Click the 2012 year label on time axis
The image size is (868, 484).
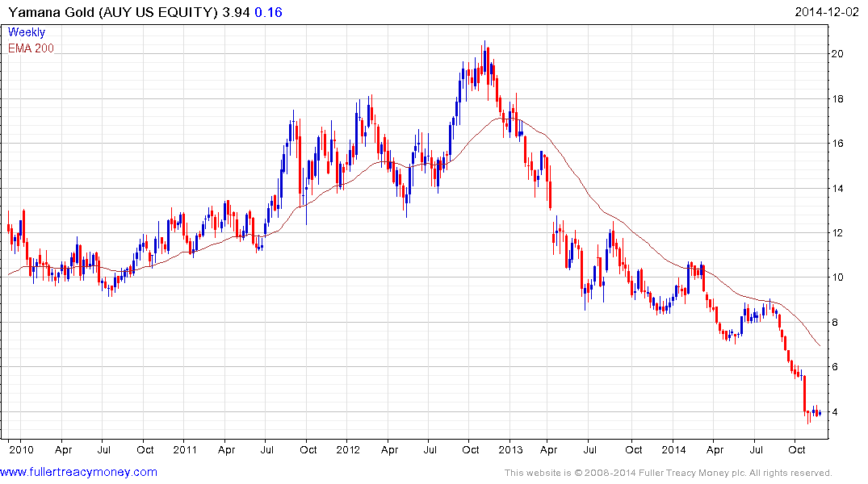(348, 449)
